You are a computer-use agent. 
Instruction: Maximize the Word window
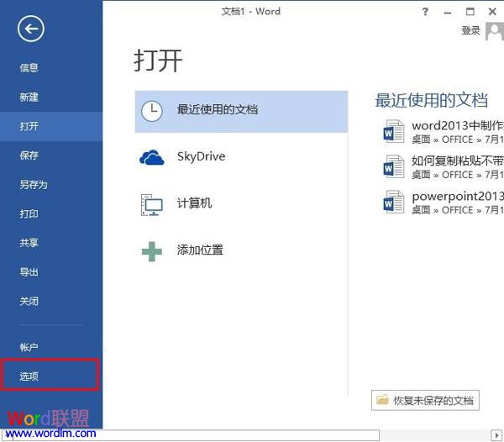point(470,12)
